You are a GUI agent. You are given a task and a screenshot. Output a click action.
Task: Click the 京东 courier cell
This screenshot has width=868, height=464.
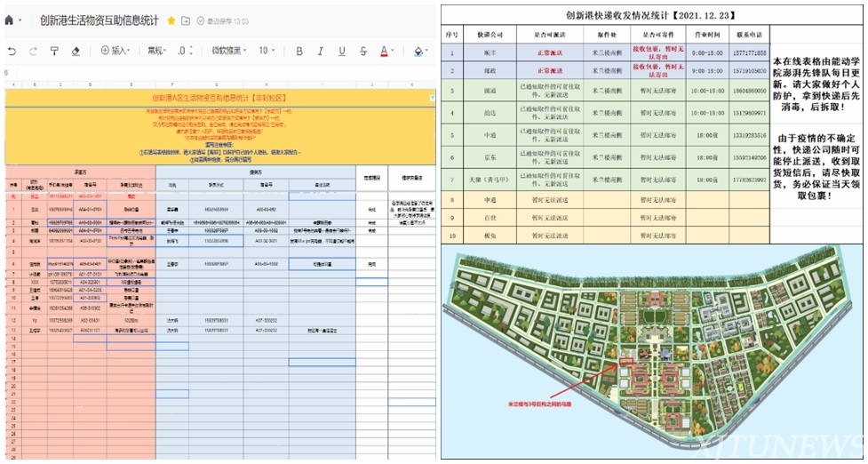(490, 157)
